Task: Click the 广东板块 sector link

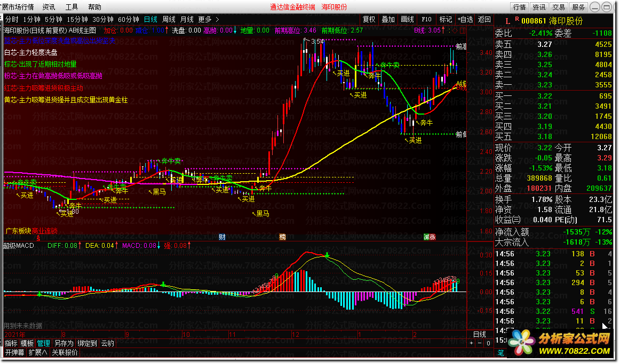Action: click(18, 231)
